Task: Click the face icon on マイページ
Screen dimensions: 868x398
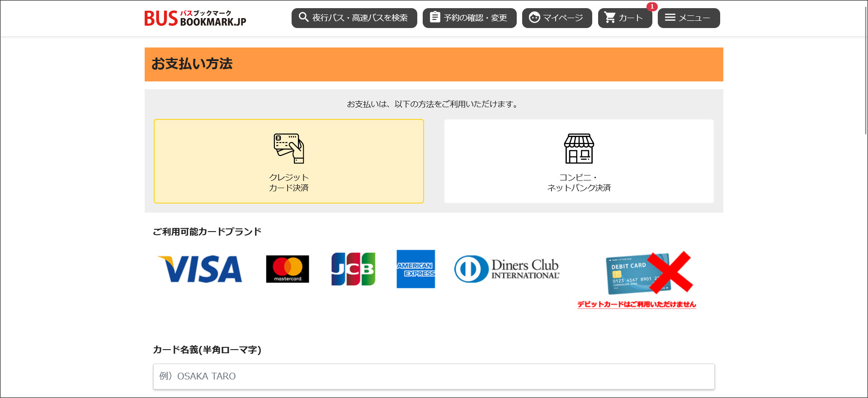Action: (534, 18)
